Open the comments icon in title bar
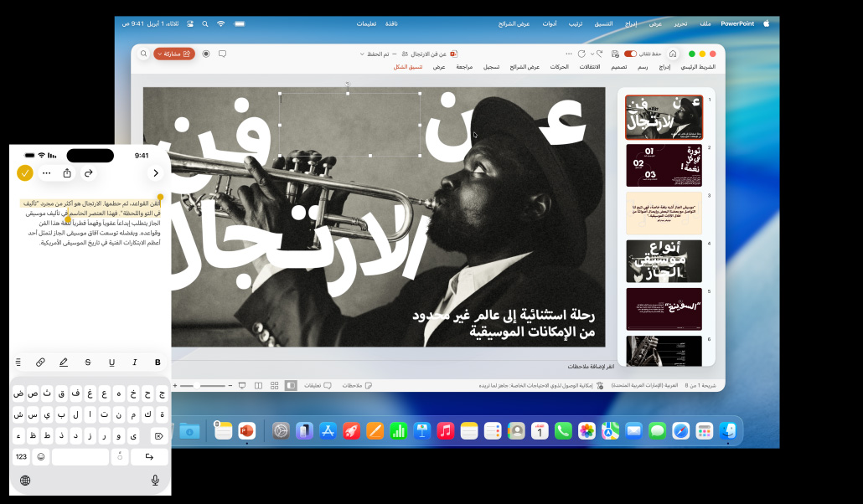 pyautogui.click(x=222, y=54)
